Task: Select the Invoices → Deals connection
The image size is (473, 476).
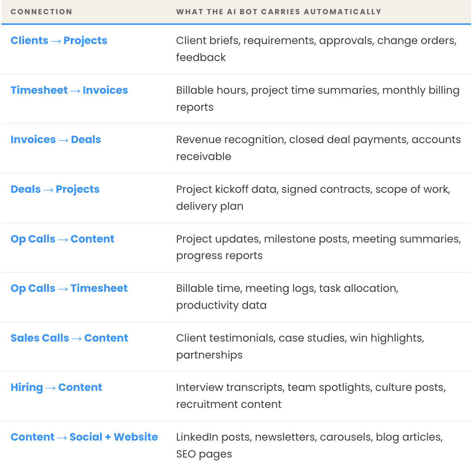Action: [56, 140]
